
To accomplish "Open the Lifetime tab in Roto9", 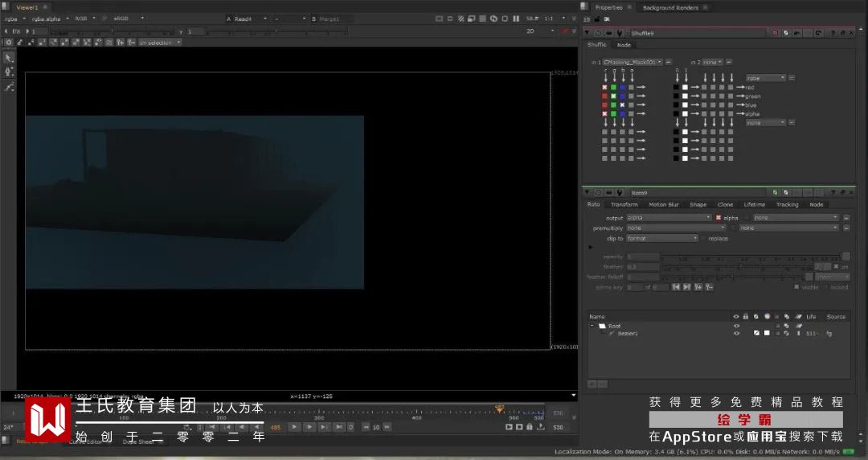I will pyautogui.click(x=754, y=204).
